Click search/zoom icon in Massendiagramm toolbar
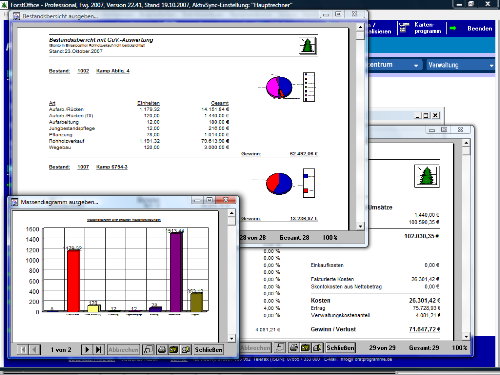The height and width of the screenshot is (375, 500). click(186, 349)
